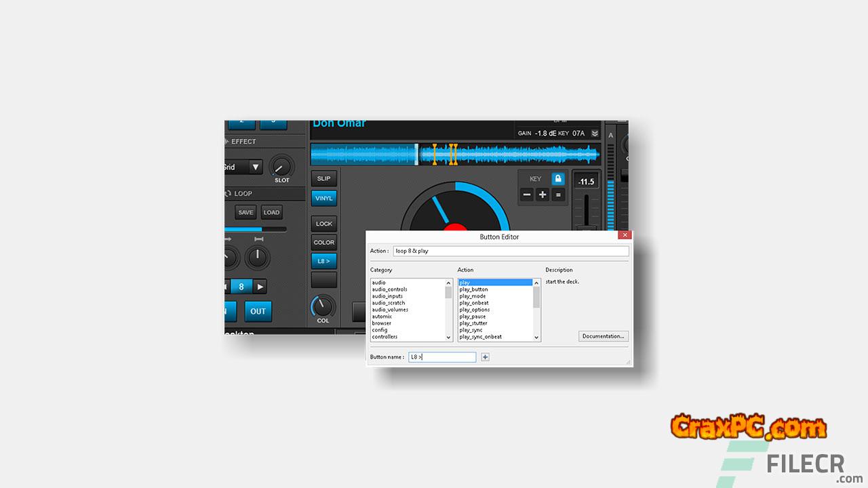Click the plus icon beside Button name
The width and height of the screenshot is (868, 488).
coord(485,357)
